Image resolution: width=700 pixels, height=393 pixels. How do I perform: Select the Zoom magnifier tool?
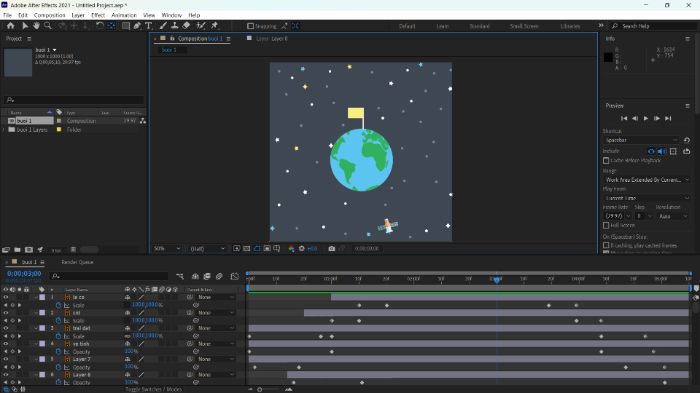tap(47, 26)
